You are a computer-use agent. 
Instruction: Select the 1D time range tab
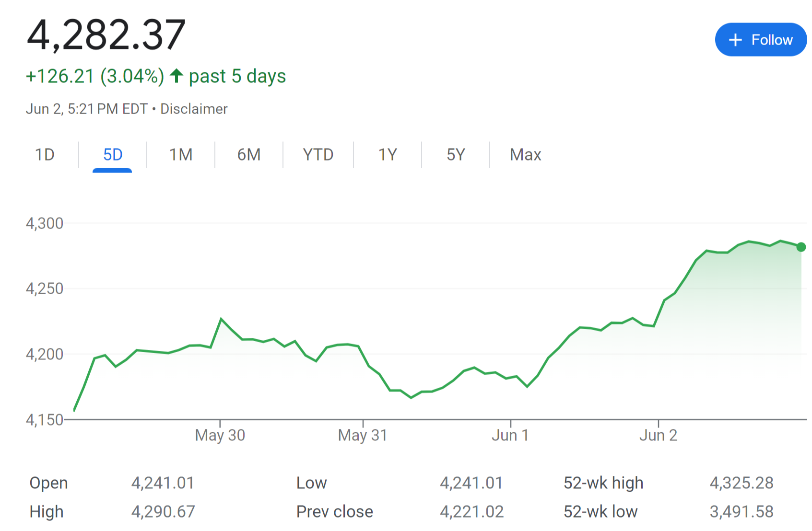(x=45, y=155)
